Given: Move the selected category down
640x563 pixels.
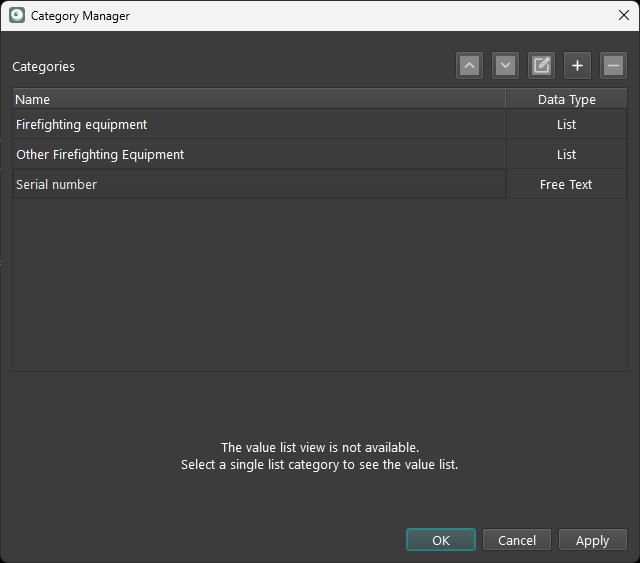Looking at the screenshot, I should coord(506,66).
